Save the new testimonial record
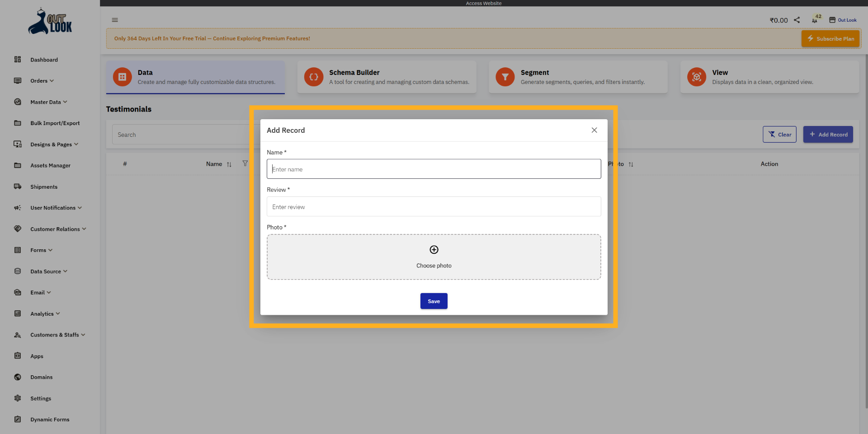Viewport: 868px width, 434px height. (x=434, y=301)
